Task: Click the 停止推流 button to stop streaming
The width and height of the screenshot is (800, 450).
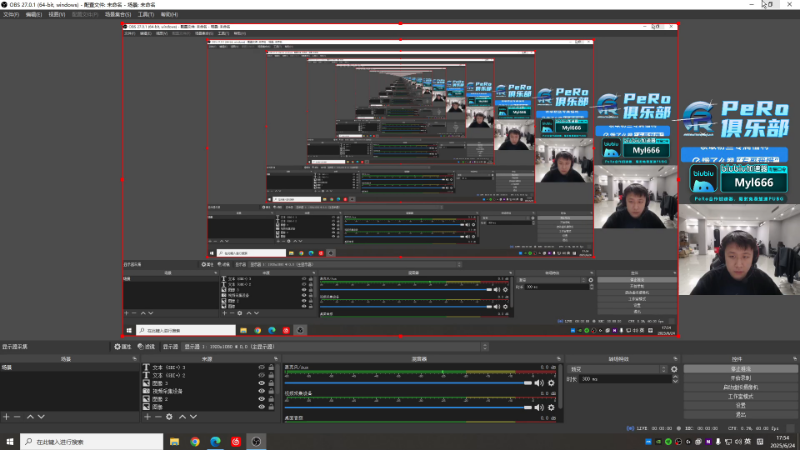Action: coord(740,369)
